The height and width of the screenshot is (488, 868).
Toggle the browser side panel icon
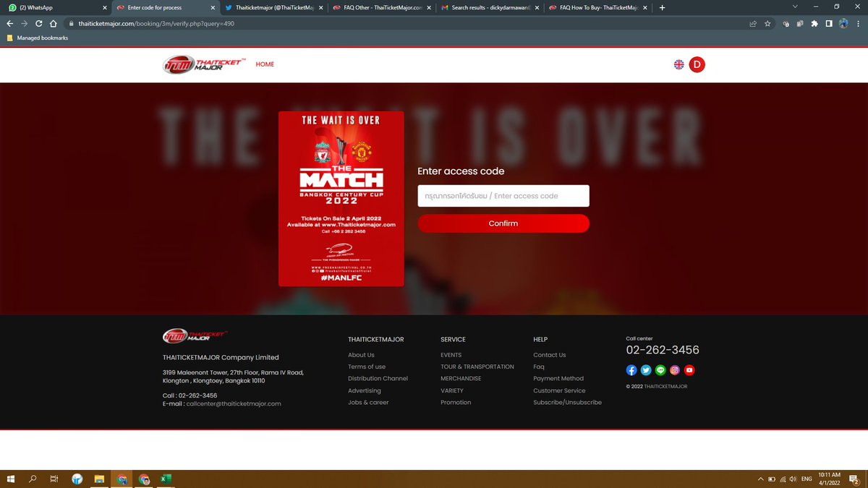[829, 23]
